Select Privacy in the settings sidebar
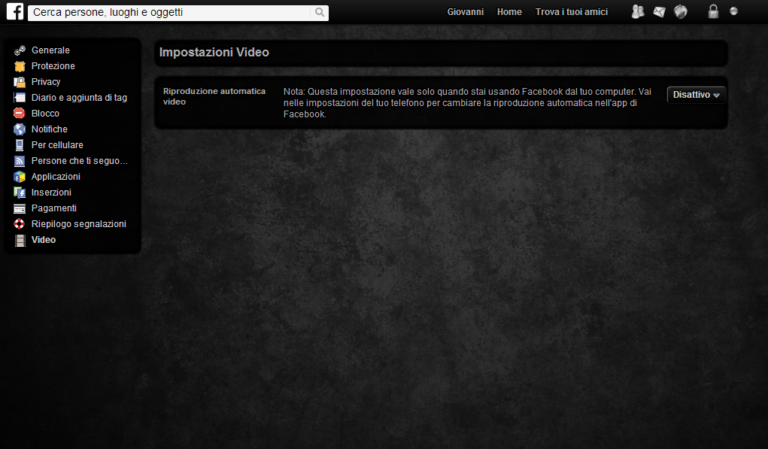768x449 pixels. click(46, 82)
